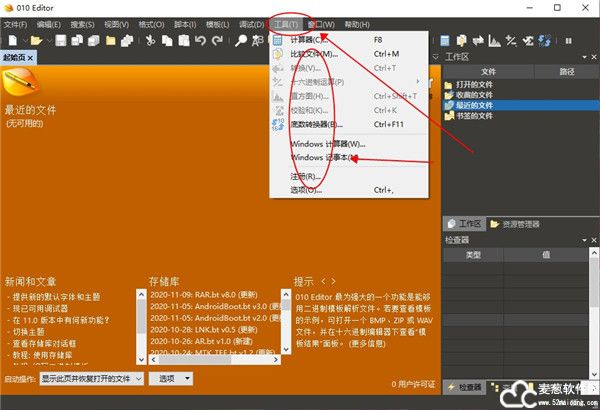Click the Open file folder toolbar icon
The width and height of the screenshot is (600, 410).
tap(36, 40)
